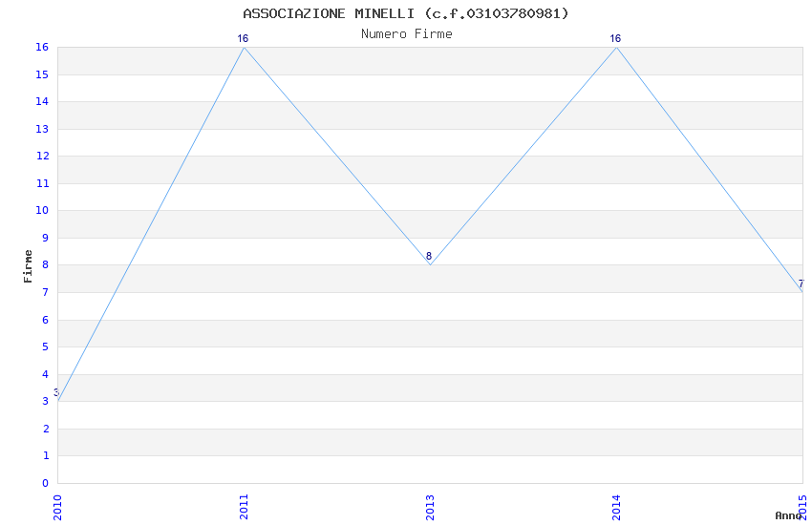The image size is (812, 525).
Task: Click the data label 7 near 2015
Action: 801,283
